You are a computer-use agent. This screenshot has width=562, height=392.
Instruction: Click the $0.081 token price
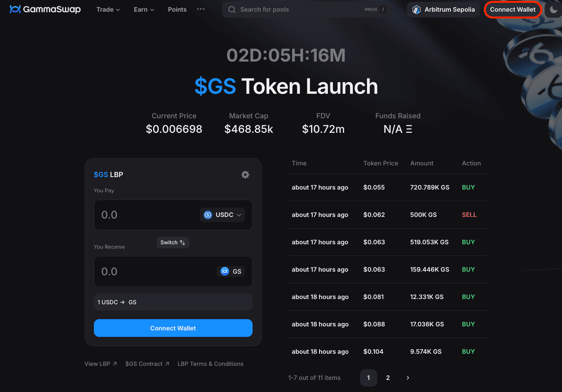(x=374, y=297)
